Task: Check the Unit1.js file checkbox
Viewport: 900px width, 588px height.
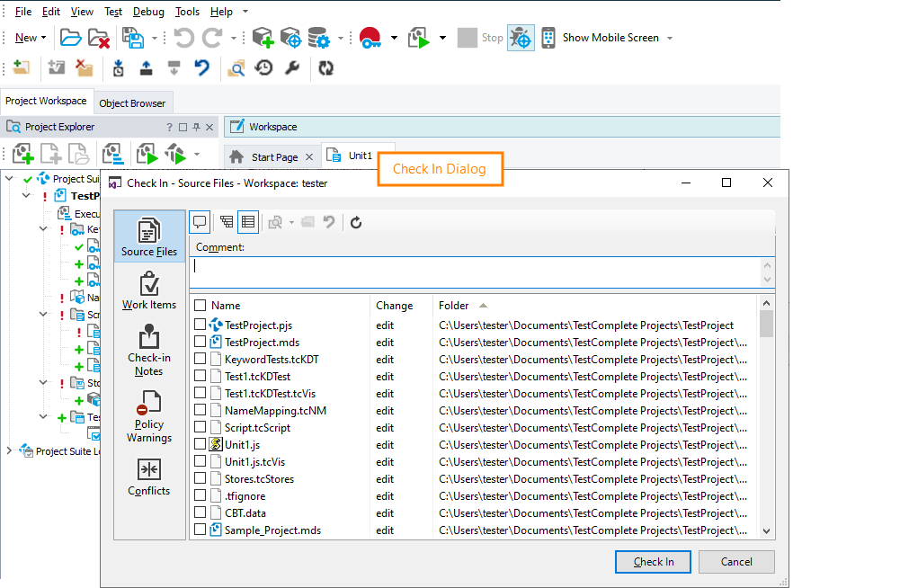Action: [x=200, y=444]
